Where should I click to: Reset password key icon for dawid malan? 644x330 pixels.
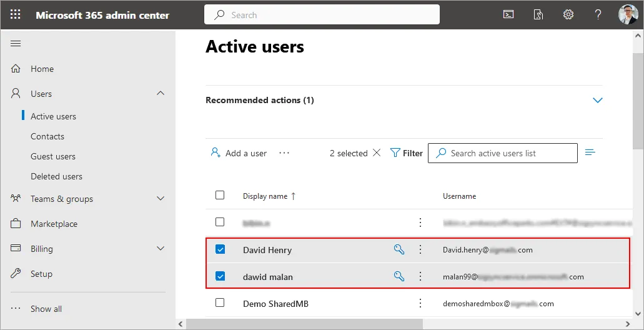399,276
